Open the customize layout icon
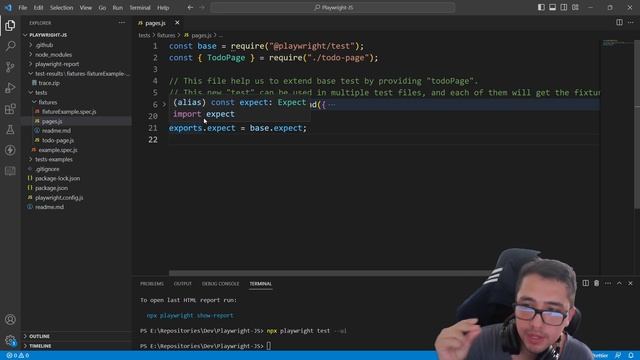The height and width of the screenshot is (360, 640). pyautogui.click(x=575, y=7)
